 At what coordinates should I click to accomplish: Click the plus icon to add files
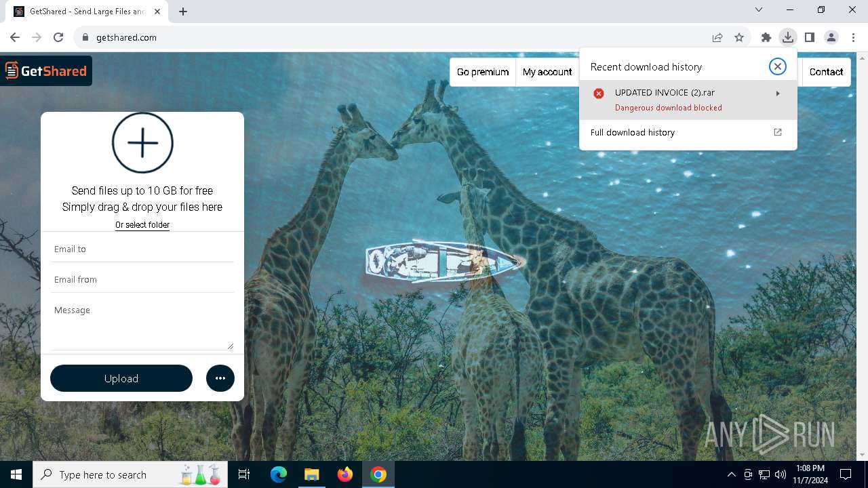point(142,143)
